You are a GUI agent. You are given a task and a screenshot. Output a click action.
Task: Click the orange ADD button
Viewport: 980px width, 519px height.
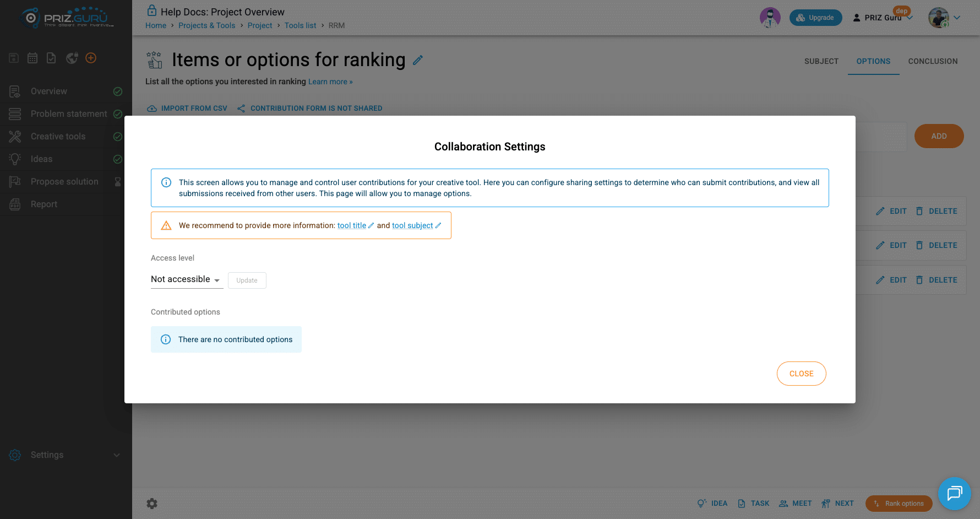click(x=939, y=136)
